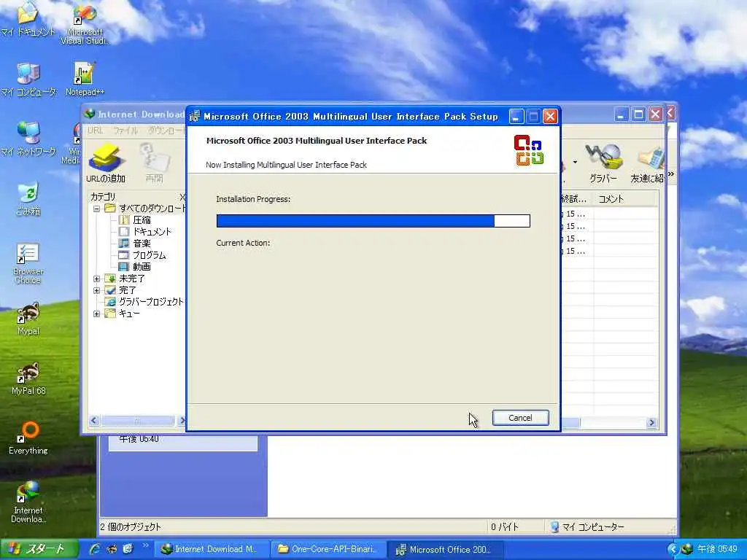Launch MyPal 68 desktop shortcut
Image resolution: width=747 pixels, height=560 pixels.
28,378
